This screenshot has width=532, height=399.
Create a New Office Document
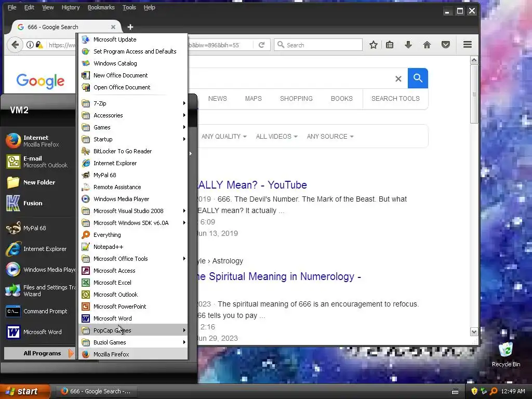point(132,75)
